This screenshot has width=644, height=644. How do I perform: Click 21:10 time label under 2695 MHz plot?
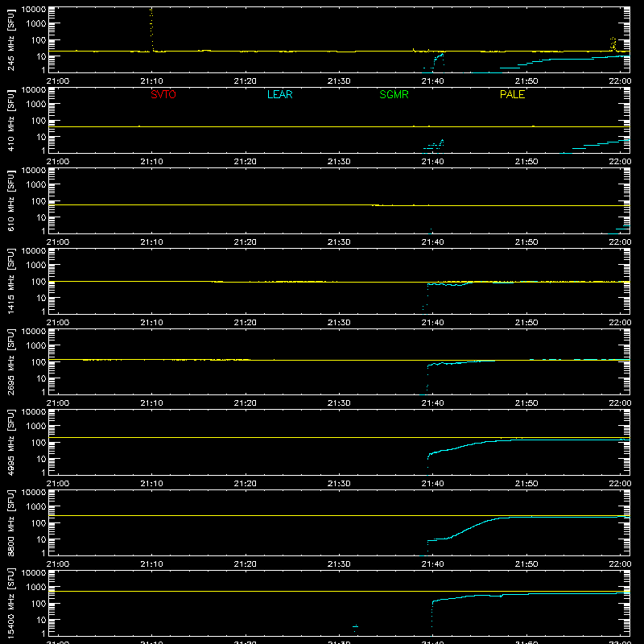coord(151,403)
